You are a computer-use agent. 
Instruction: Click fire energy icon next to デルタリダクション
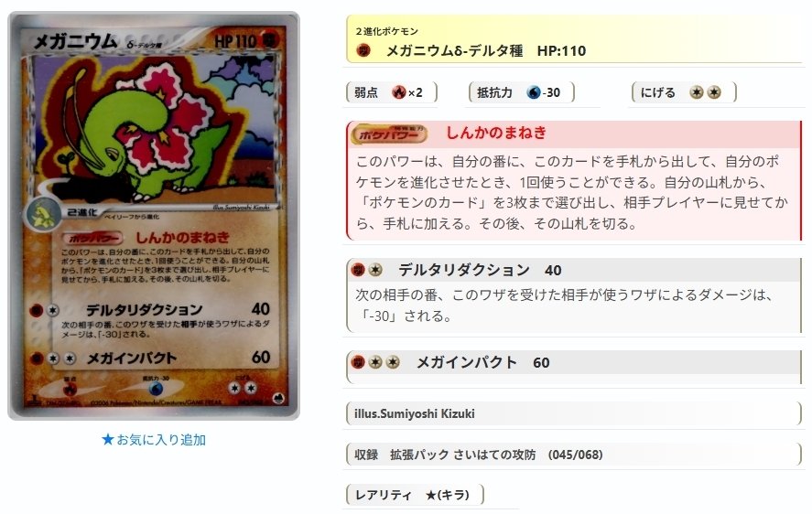358,270
